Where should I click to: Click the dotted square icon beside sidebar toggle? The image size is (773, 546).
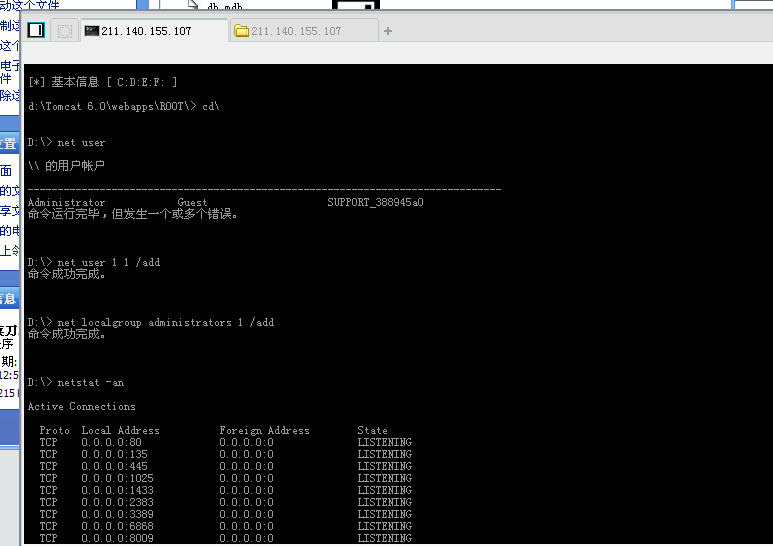pyautogui.click(x=65, y=31)
